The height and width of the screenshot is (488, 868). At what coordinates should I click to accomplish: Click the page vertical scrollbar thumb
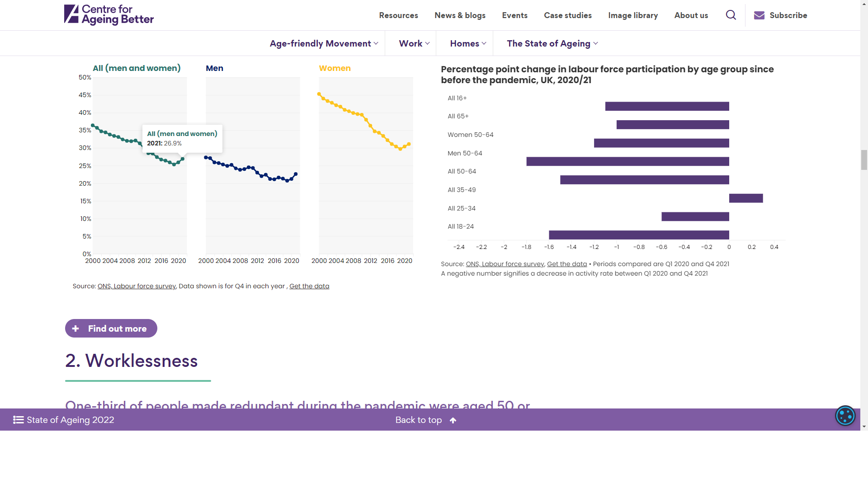click(x=864, y=160)
